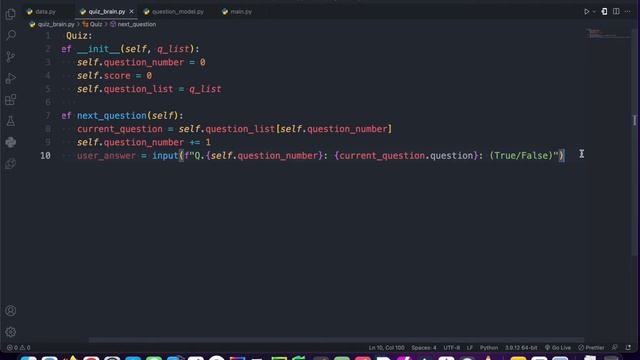Close the quiz_brain.py tab
Screen dimensions: 640x360
(131, 11)
